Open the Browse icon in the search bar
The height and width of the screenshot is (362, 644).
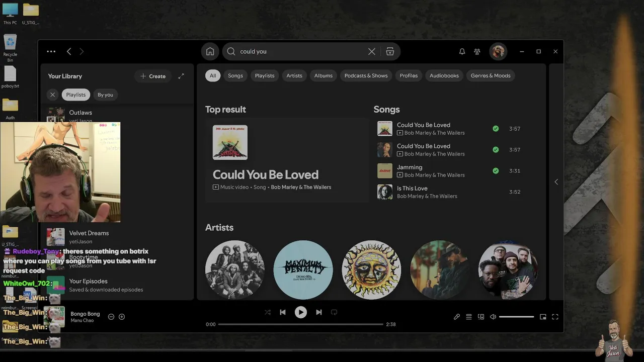coord(390,51)
